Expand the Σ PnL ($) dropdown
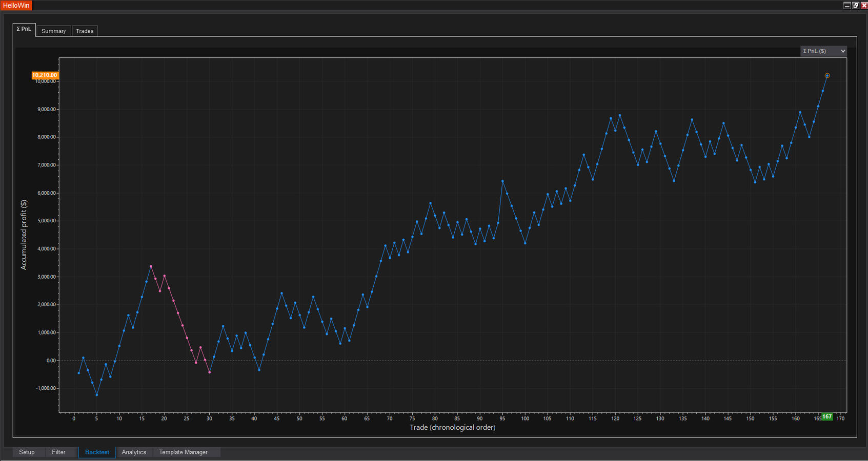Screen dimensions: 868x461 (x=823, y=51)
